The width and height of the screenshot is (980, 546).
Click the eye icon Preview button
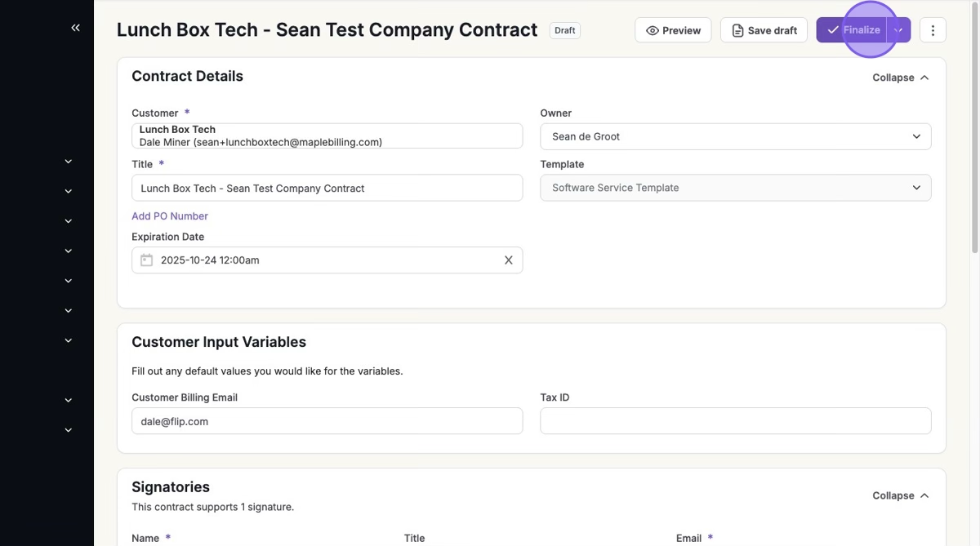pos(673,30)
